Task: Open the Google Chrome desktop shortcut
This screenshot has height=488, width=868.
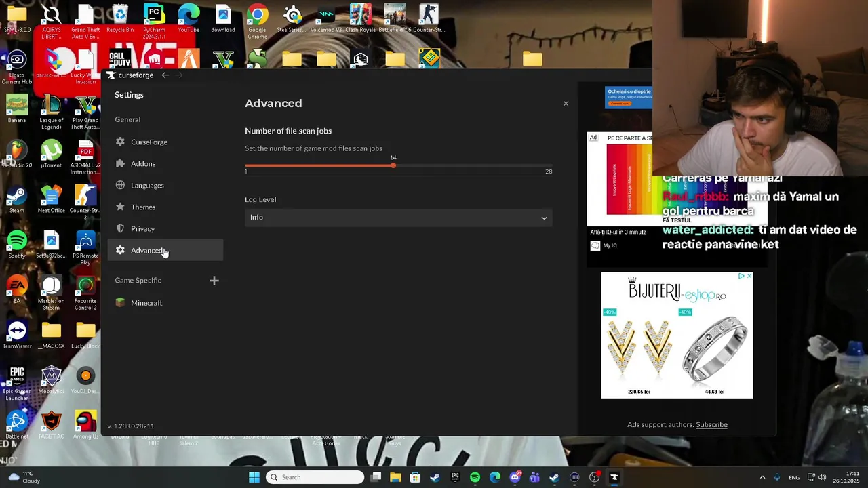Action: point(257,22)
